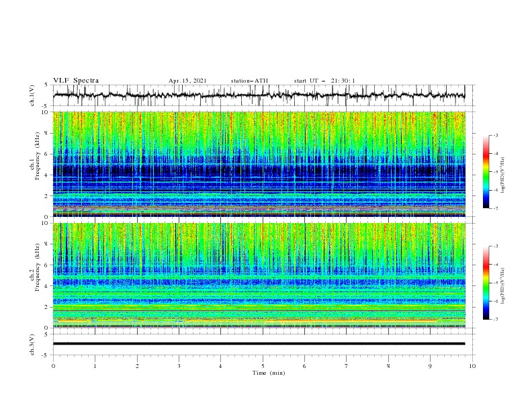
Task: Click the ch.1 voltage waveform trace panel
Action: click(263, 95)
